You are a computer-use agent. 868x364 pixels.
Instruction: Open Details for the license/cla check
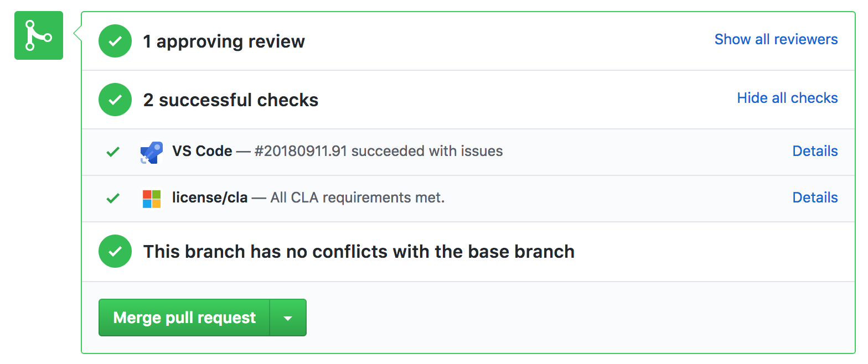[815, 197]
